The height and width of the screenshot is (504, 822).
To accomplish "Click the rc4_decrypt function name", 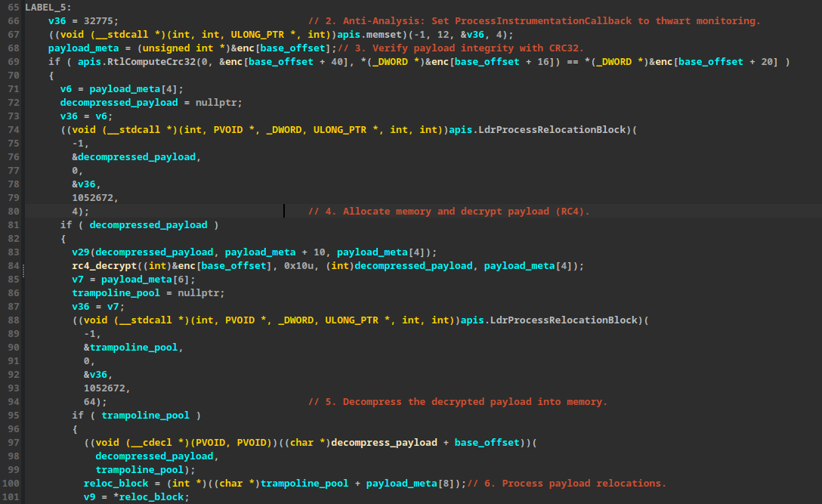I will tap(104, 267).
